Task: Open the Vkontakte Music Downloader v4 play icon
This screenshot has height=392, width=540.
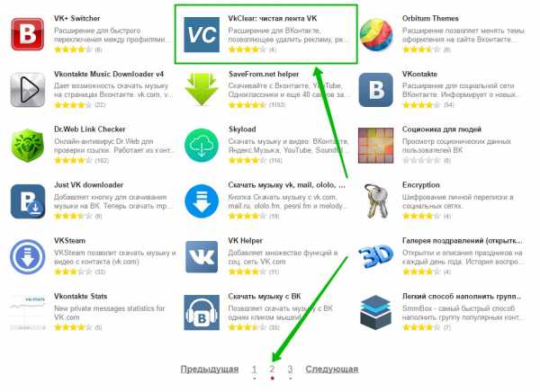Action: click(x=28, y=90)
